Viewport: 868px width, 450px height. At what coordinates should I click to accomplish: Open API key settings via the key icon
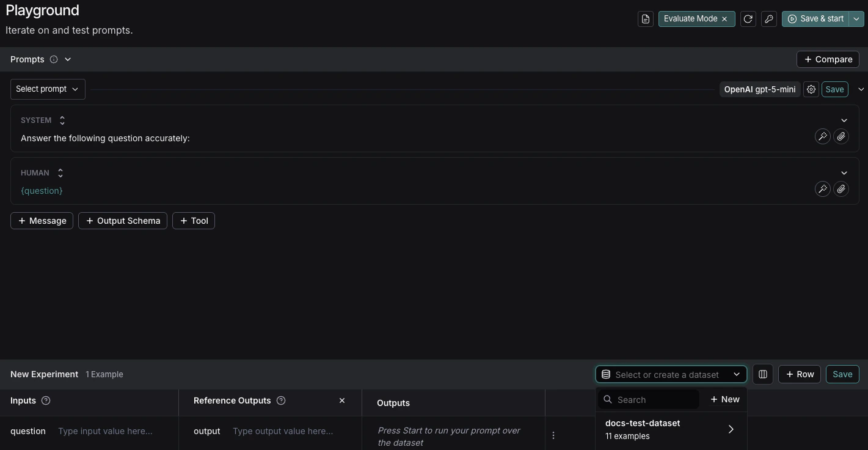pyautogui.click(x=769, y=18)
